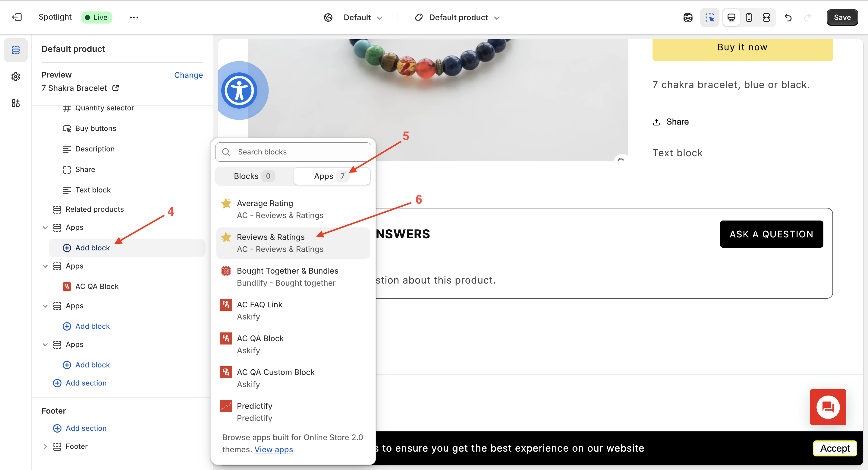Screen dimensions: 868x470
Task: Click the AC FAQ Link Askify icon
Action: click(x=226, y=304)
